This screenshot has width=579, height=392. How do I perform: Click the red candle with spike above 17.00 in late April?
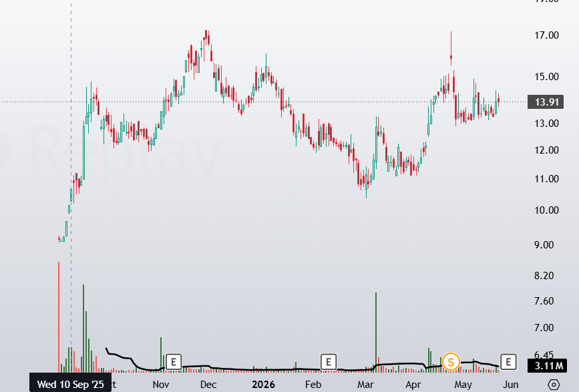tap(451, 48)
